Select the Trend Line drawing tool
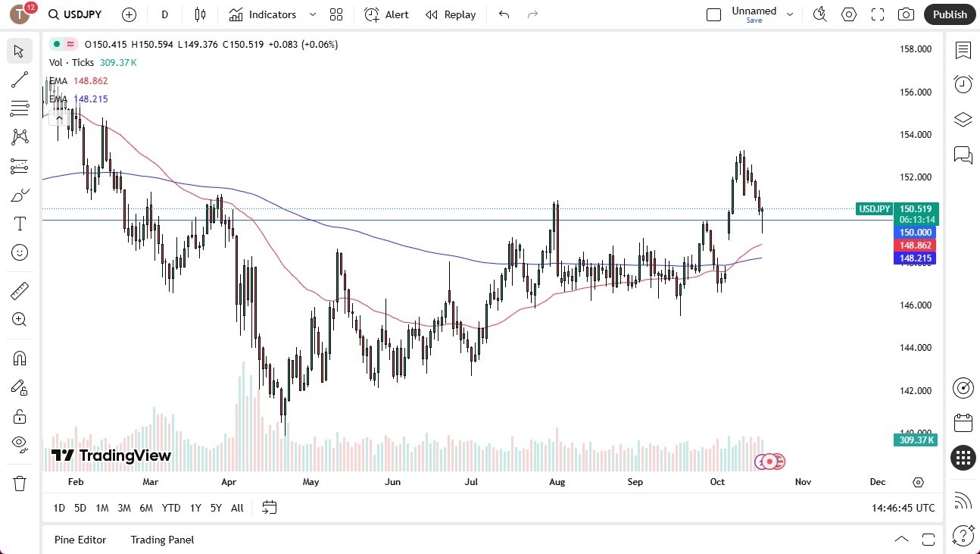Viewport: 980px width, 554px height. pos(20,80)
